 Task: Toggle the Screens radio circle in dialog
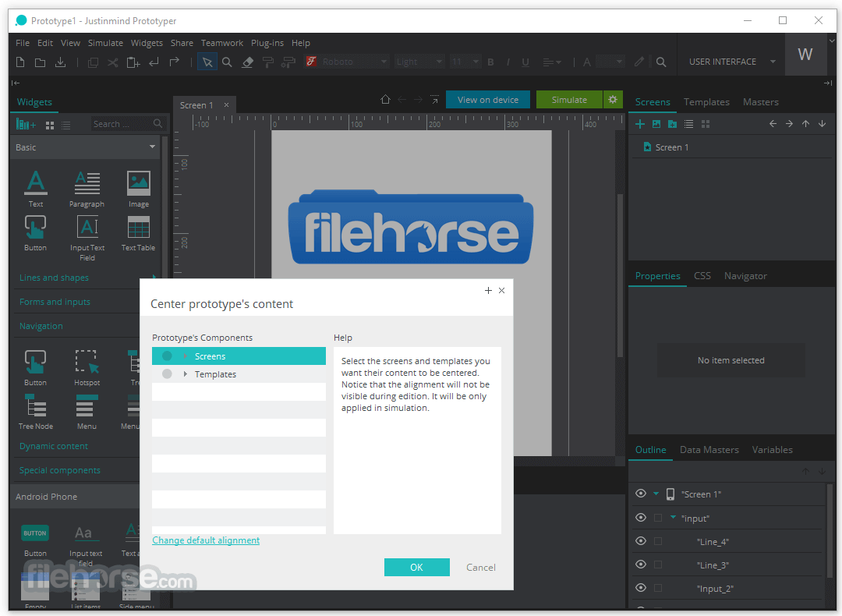167,356
